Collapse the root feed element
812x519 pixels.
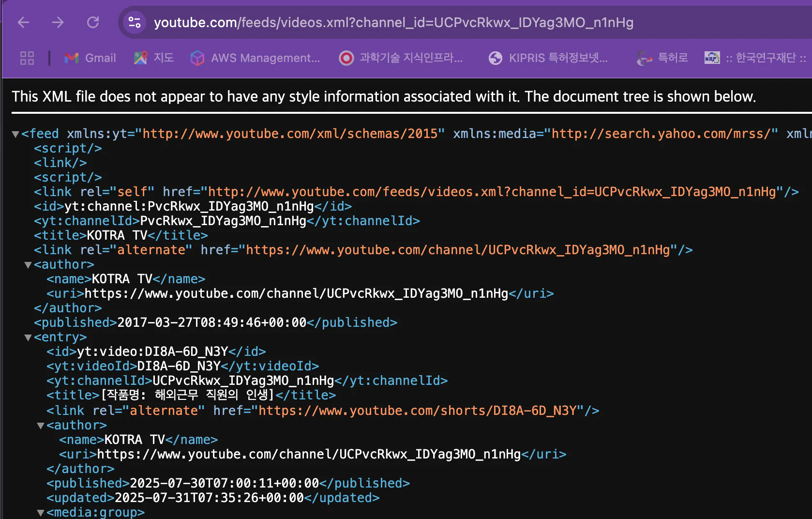click(15, 134)
